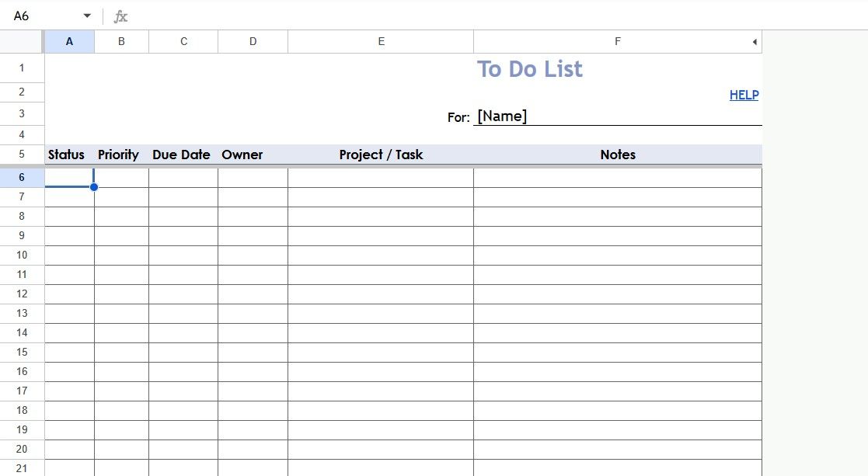This screenshot has height=476, width=868.
Task: Click the Notes header cell
Action: (617, 155)
